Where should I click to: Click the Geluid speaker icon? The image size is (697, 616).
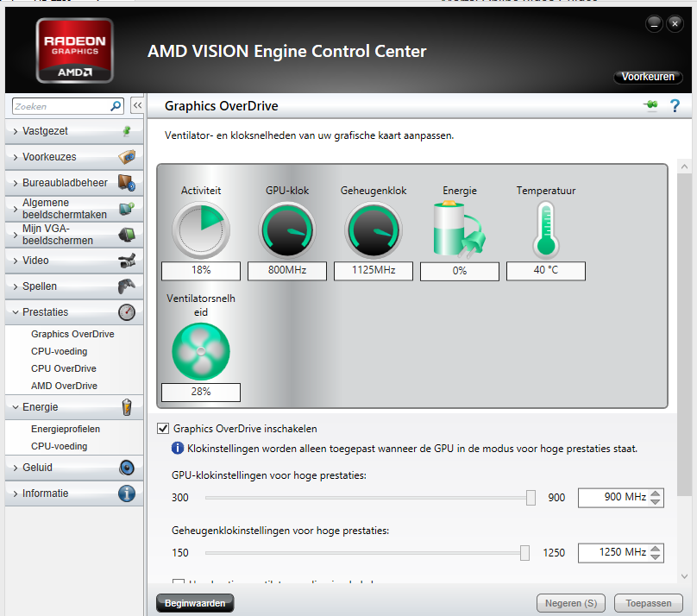click(127, 468)
